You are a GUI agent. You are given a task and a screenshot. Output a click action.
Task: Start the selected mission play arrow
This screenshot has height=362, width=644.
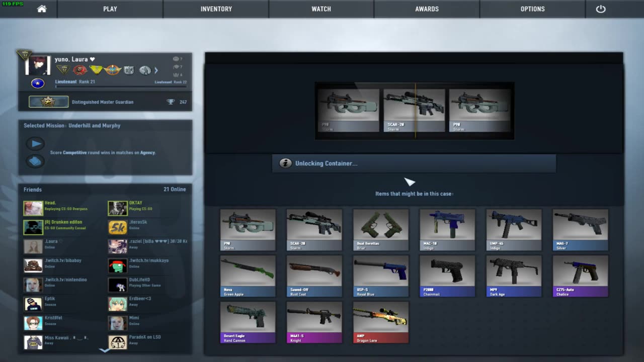[35, 144]
